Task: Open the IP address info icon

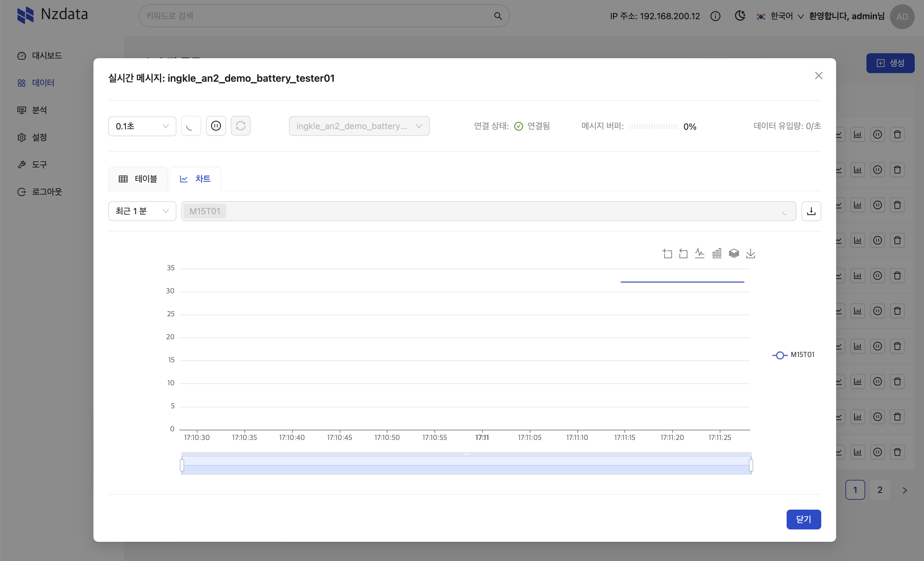Action: 715,16
